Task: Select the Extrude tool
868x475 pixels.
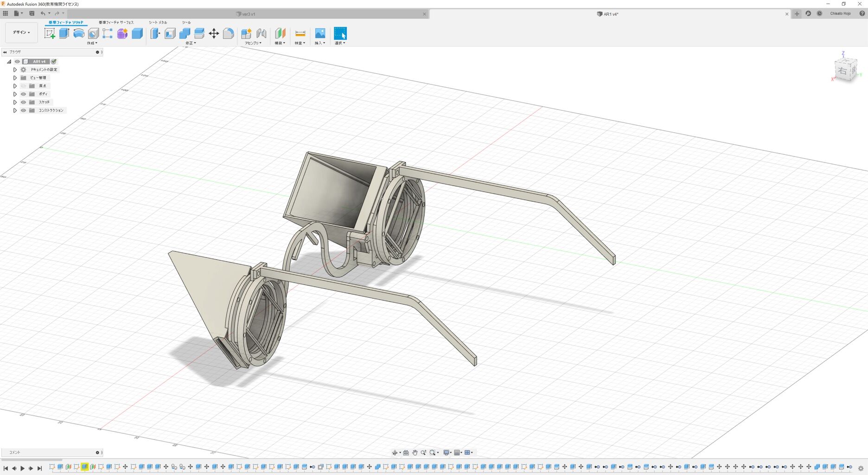Action: click(x=64, y=33)
